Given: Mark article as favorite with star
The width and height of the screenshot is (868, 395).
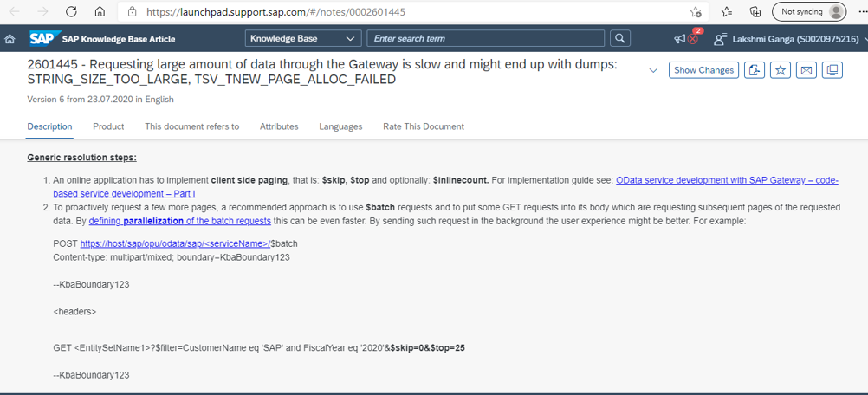Looking at the screenshot, I should click(x=781, y=70).
